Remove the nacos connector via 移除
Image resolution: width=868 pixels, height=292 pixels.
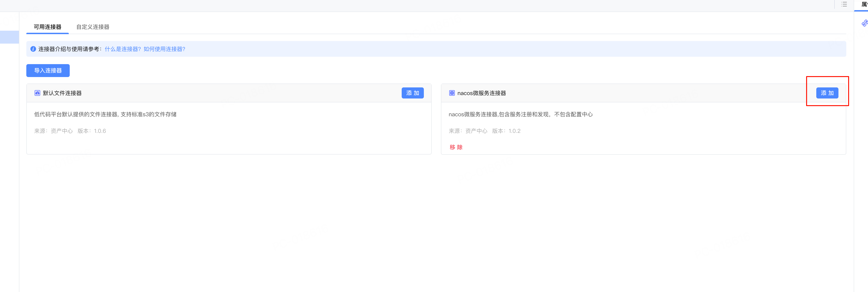(456, 147)
